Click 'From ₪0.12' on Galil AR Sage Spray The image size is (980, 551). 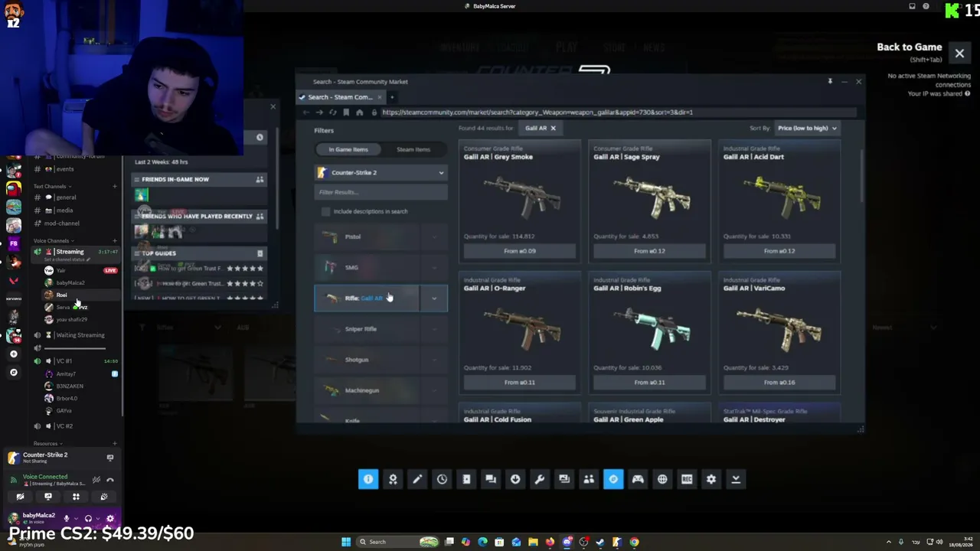[x=649, y=251]
